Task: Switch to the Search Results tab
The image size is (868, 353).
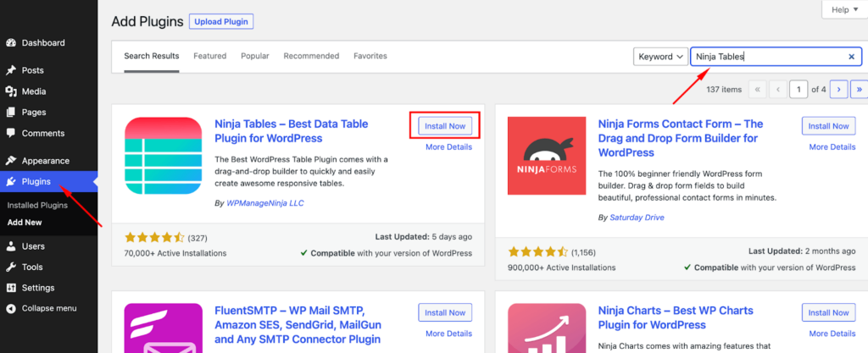Action: 152,57
